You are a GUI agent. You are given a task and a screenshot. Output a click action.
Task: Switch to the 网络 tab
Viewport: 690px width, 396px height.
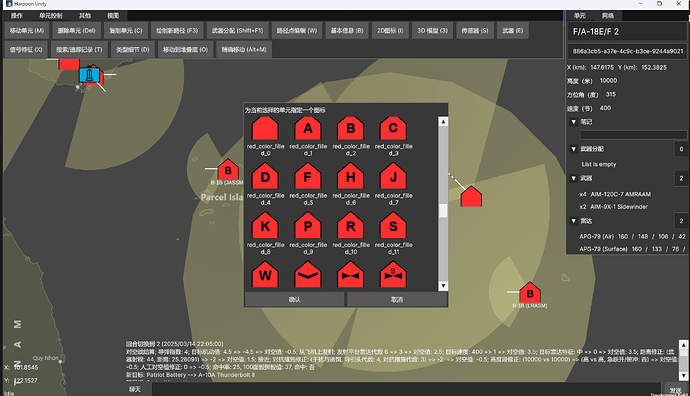click(x=608, y=16)
